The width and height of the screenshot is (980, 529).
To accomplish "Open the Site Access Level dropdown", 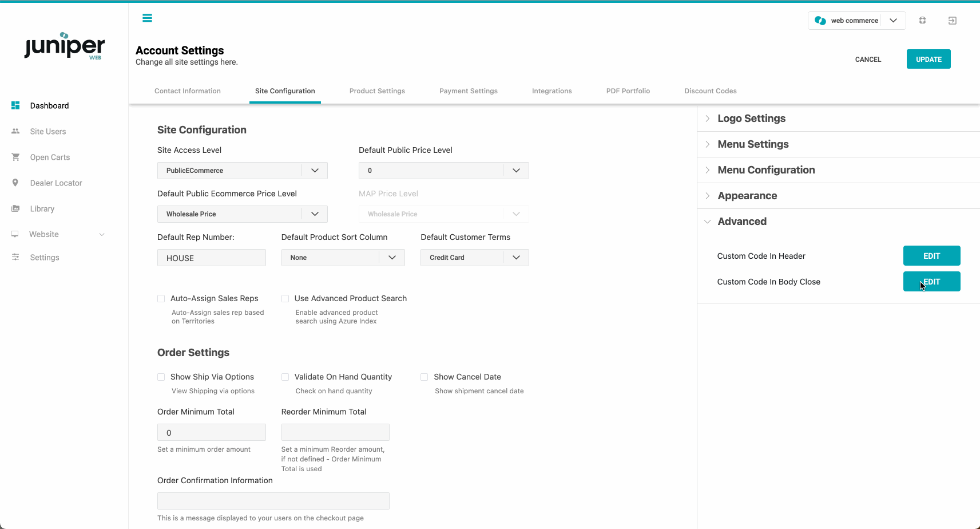I will (x=243, y=171).
